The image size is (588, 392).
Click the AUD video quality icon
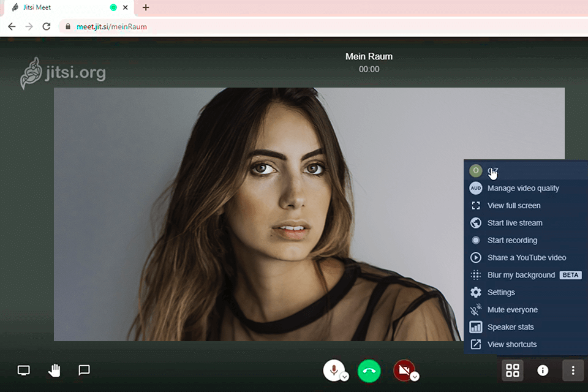click(x=475, y=188)
